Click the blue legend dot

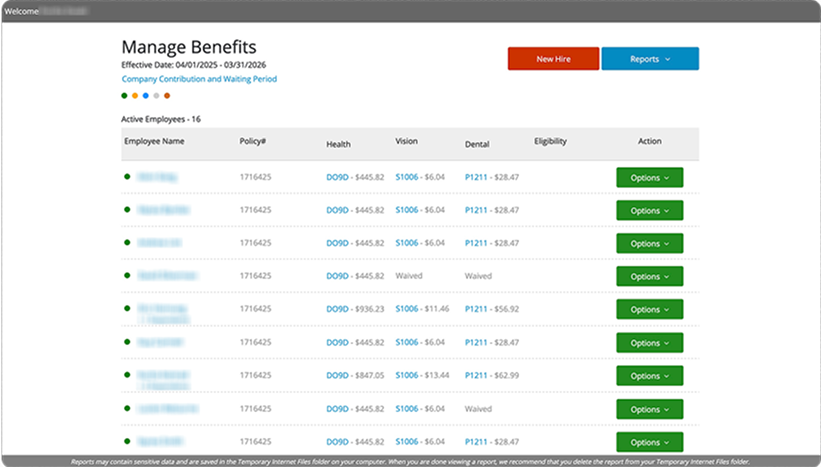[146, 96]
